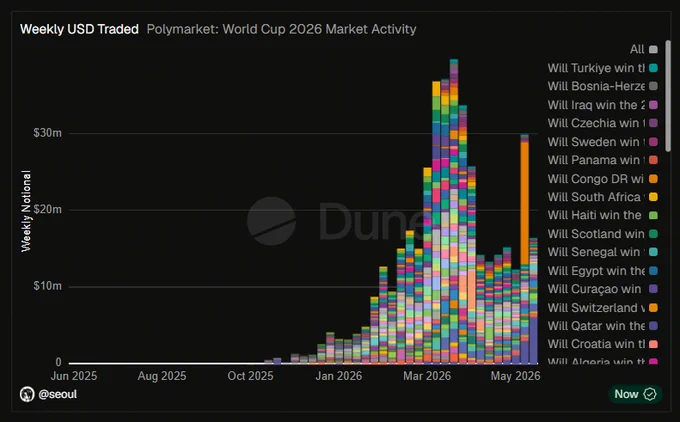The width and height of the screenshot is (680, 422).
Task: Click the Mar 2026 x-axis label
Action: tap(427, 376)
